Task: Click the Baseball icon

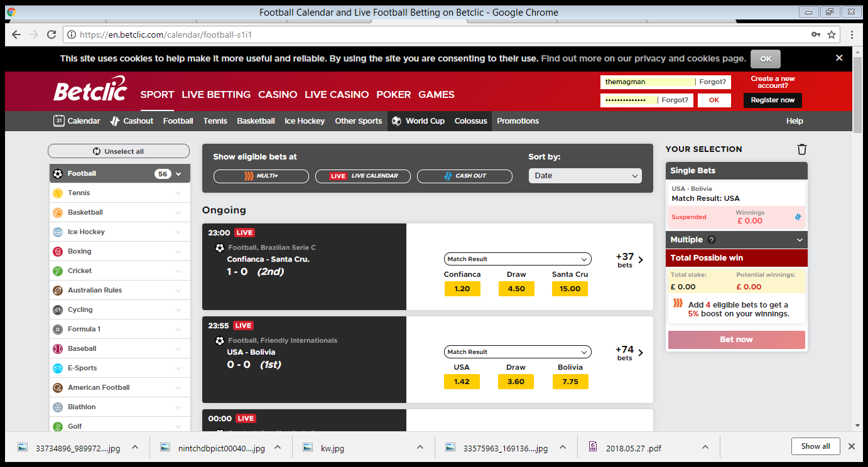Action: 58,348
